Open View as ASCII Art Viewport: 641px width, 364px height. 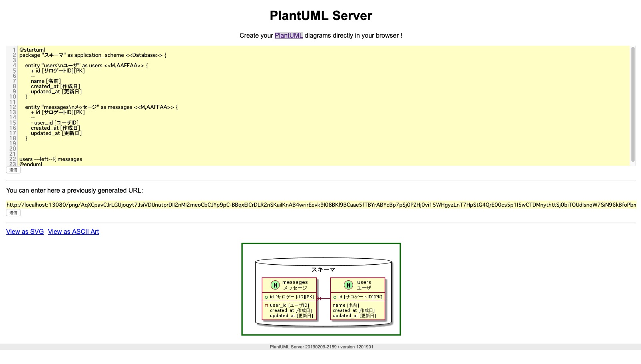point(73,231)
